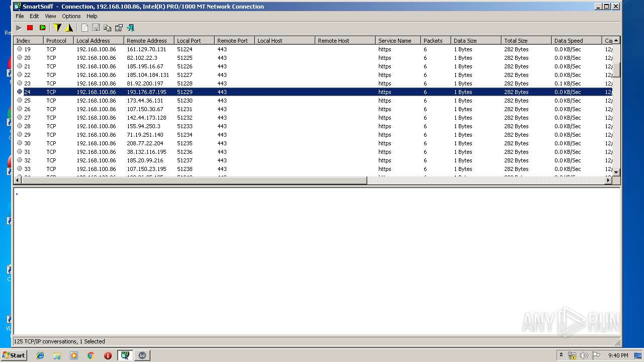Open the Edit menu

pos(34,16)
